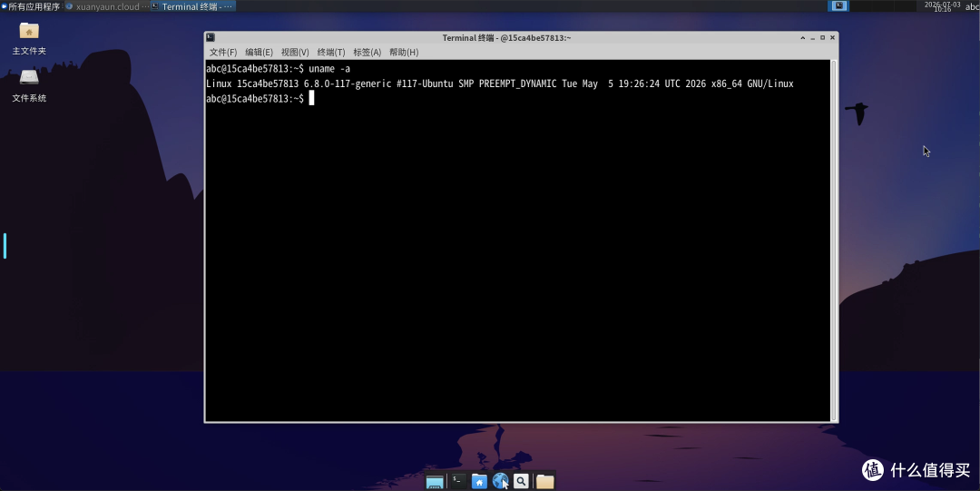
Task: Maximize the Terminal window
Action: tap(822, 38)
